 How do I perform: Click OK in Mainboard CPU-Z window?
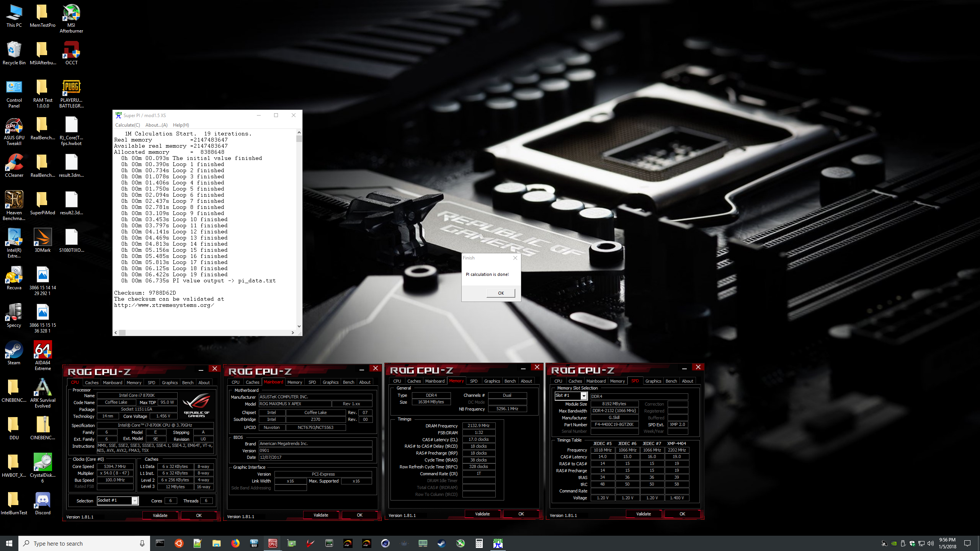[359, 515]
